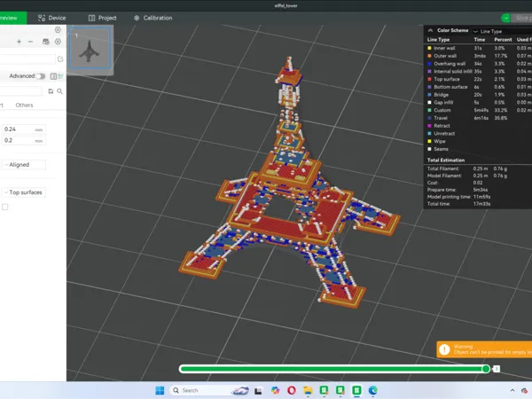Click the 0.24 mm input field
532x399 pixels.
click(x=23, y=129)
